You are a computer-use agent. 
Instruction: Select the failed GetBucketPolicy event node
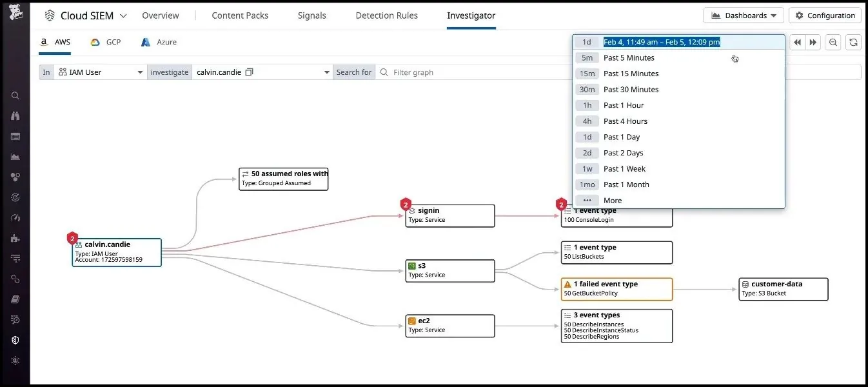coord(616,289)
